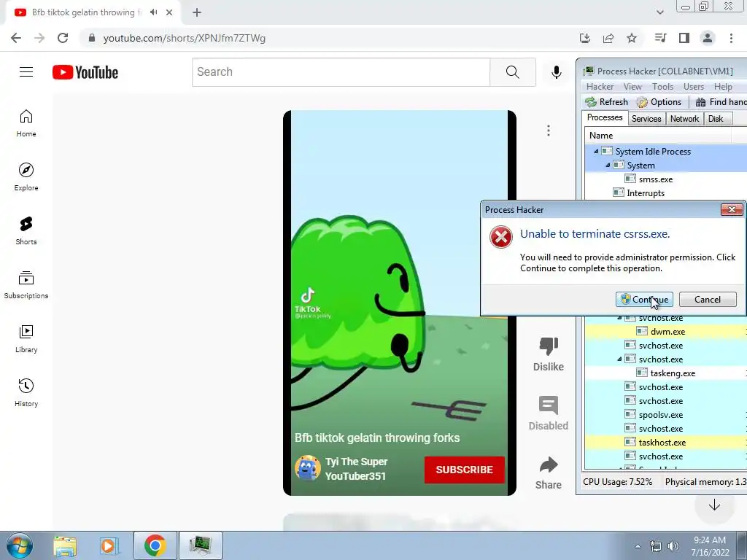Open History in sidebar
This screenshot has height=560, width=747.
tap(26, 392)
